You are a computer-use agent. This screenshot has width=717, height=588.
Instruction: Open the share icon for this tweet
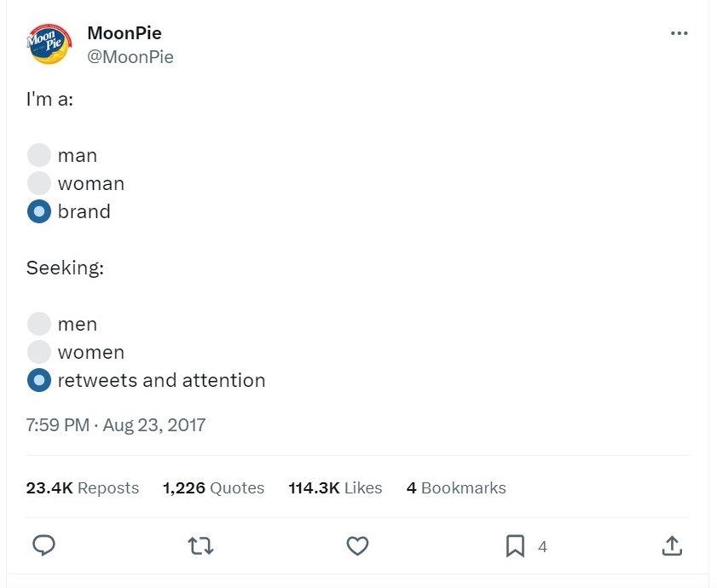coord(672,545)
